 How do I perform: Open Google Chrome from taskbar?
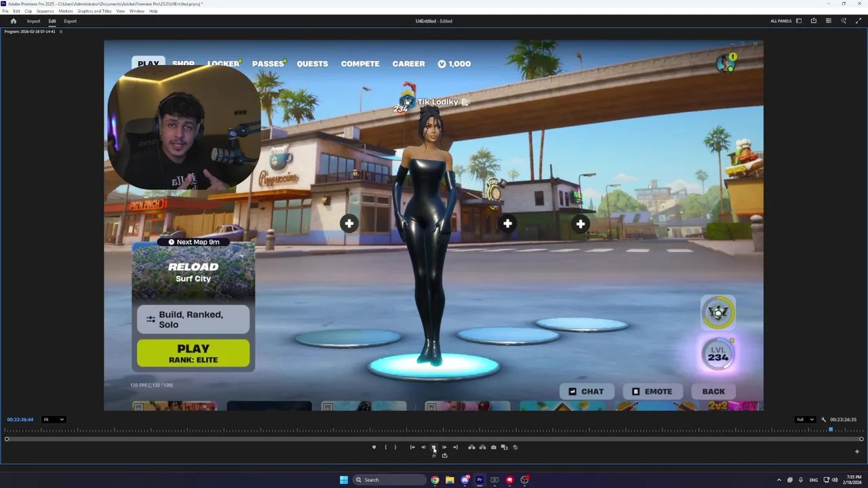click(435, 480)
